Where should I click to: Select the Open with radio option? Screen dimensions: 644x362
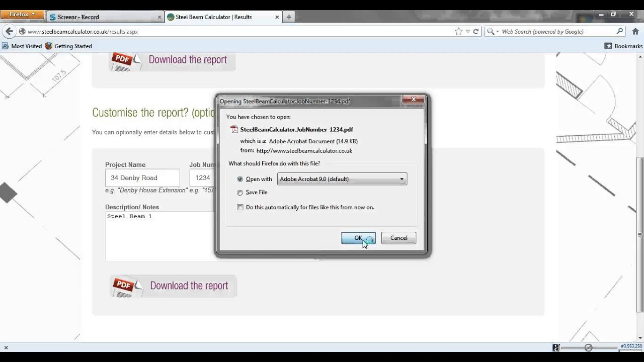[240, 179]
